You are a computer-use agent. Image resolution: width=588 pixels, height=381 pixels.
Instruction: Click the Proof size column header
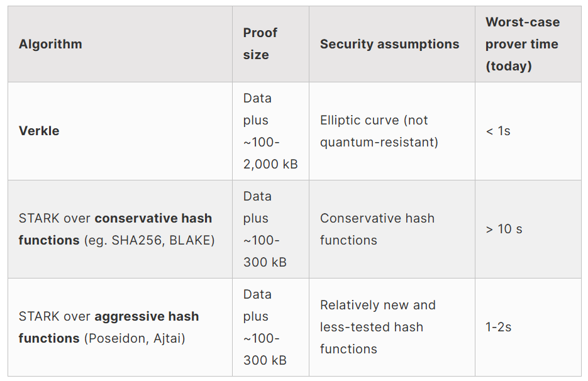click(x=260, y=44)
